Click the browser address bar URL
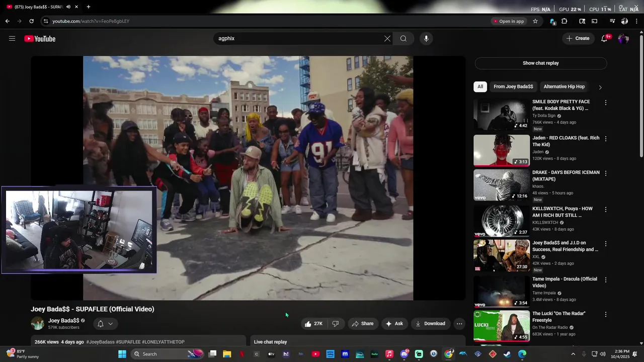The image size is (644, 362). click(91, 21)
